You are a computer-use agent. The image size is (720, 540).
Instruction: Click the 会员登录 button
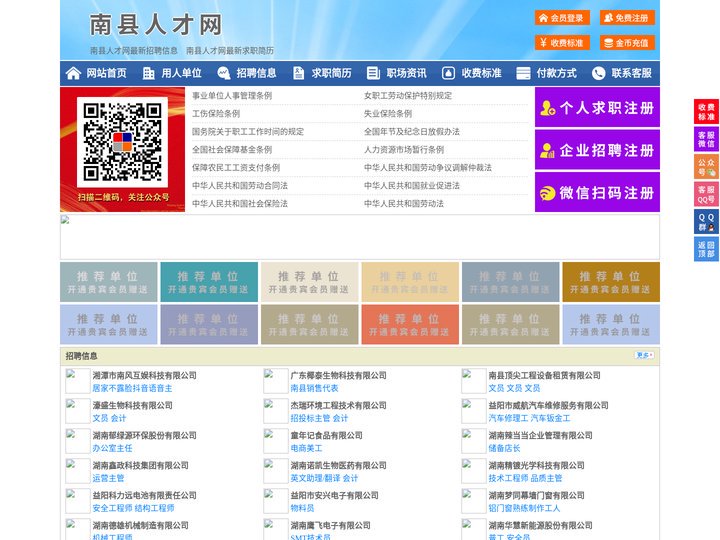562,18
